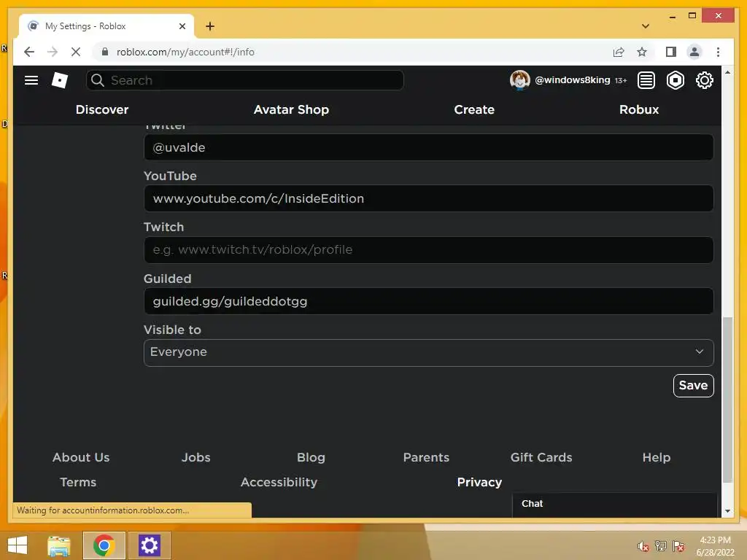This screenshot has height=560, width=747.
Task: Edit the Twitter field containing @uvalde
Action: click(428, 147)
